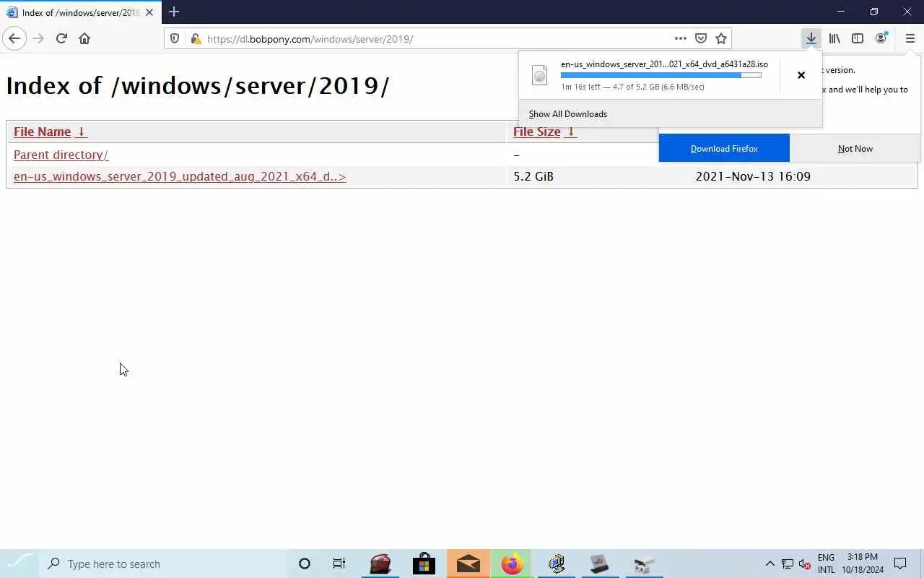924x578 pixels.
Task: Toggle the Downloads panel arrow button
Action: pos(811,38)
